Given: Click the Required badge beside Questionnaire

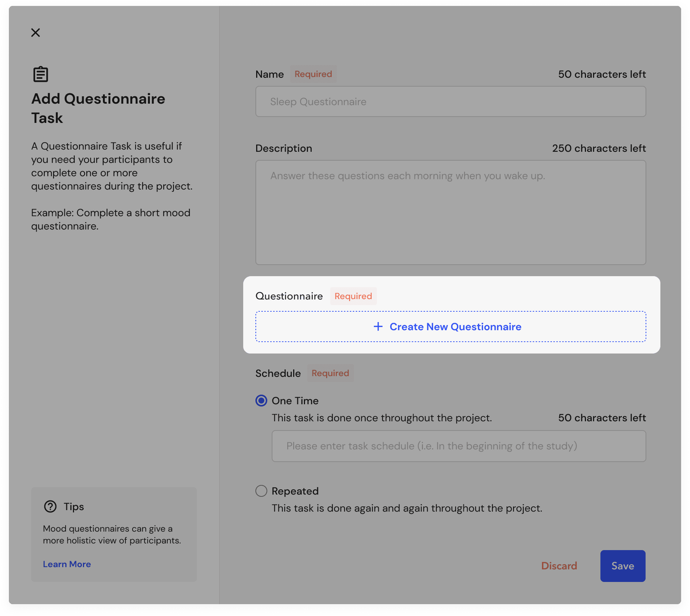Looking at the screenshot, I should point(353,296).
